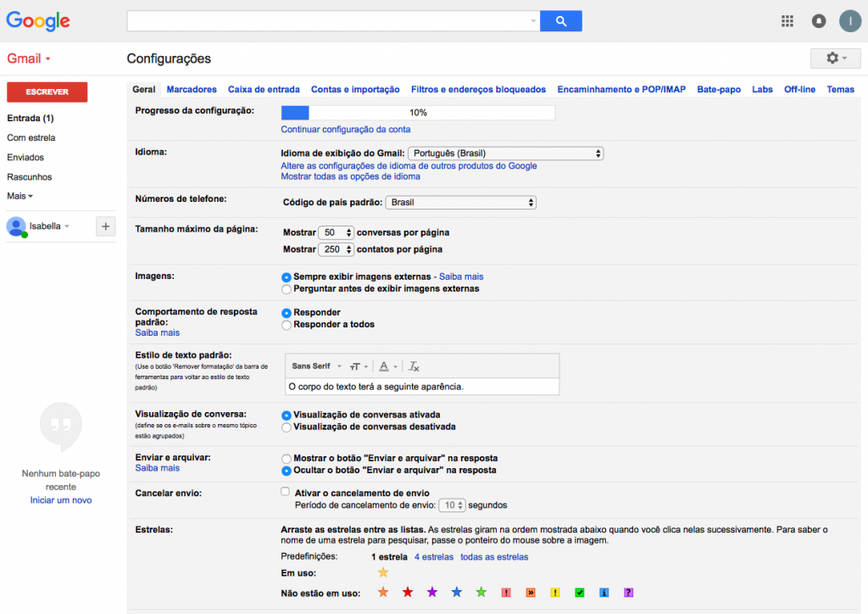Select the yellow star in use
Image resolution: width=868 pixels, height=614 pixels.
[383, 572]
